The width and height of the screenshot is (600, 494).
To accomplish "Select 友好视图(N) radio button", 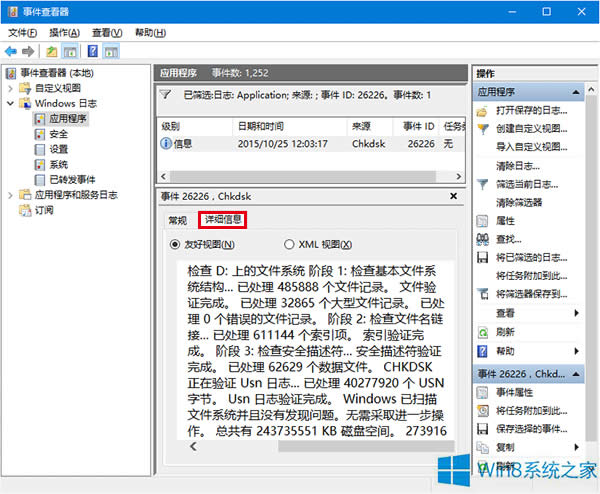I will click(x=175, y=244).
